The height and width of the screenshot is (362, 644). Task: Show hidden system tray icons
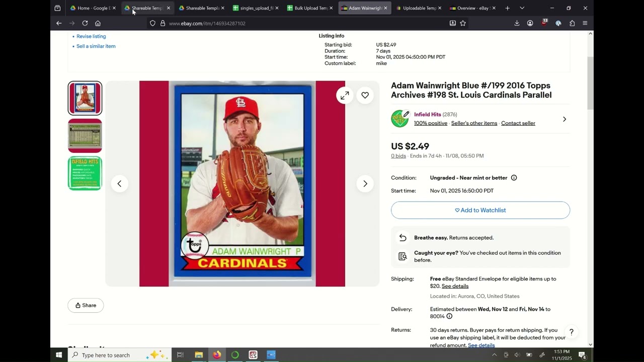click(494, 355)
